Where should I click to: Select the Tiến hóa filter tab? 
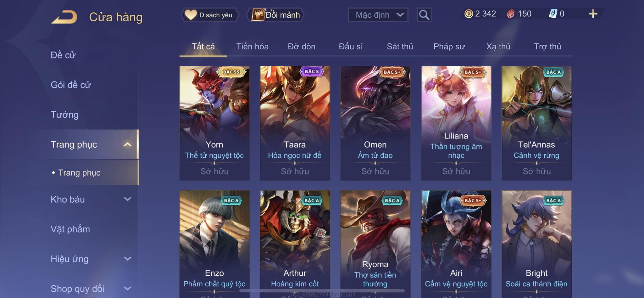(x=252, y=47)
